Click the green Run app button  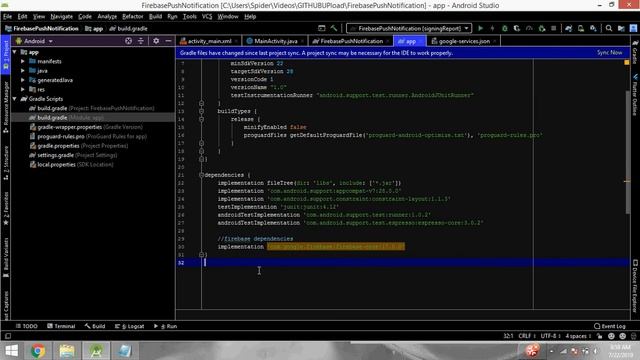pyautogui.click(x=480, y=28)
